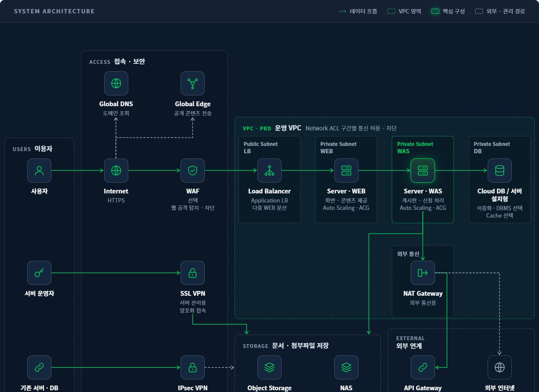Click the 기존 서버 · DB link icon

tap(39, 367)
